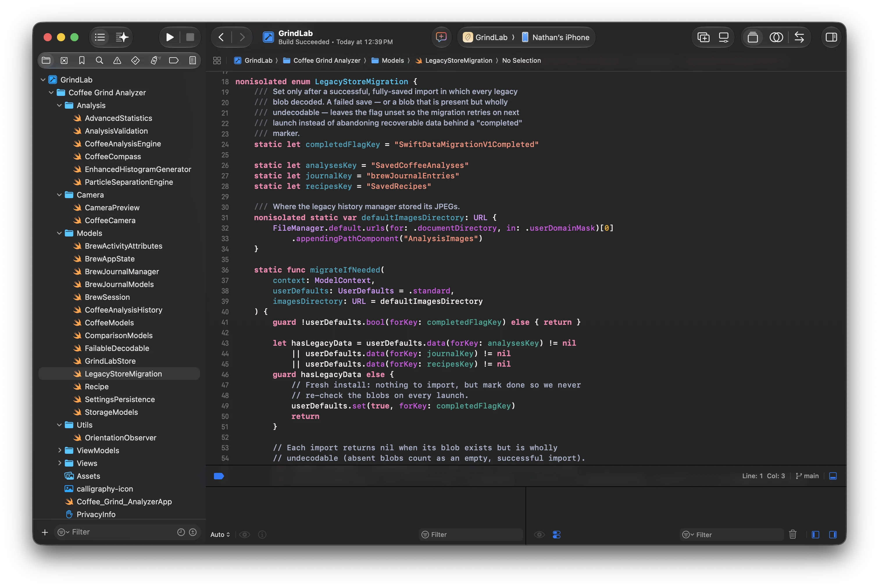Click the variable info circle icon
Image resolution: width=879 pixels, height=588 pixels.
[262, 534]
